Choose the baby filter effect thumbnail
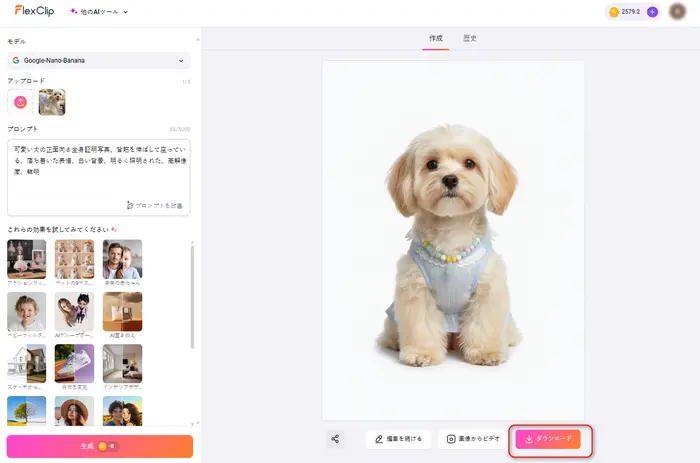 coord(27,312)
